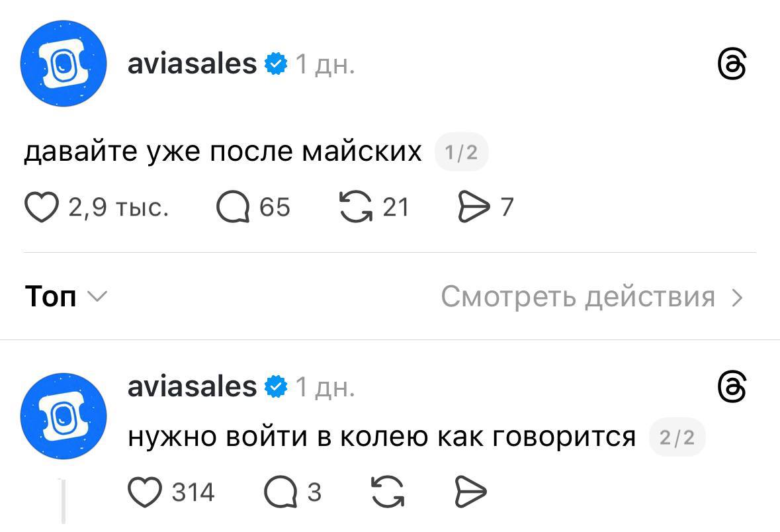This screenshot has height=532, width=780.
Task: Tap Threads logo on the main post
Action: point(732,65)
